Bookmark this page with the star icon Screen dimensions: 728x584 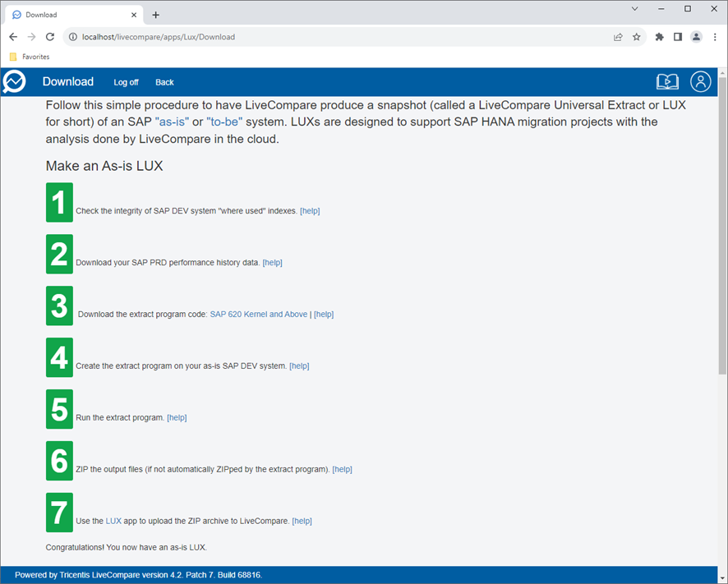(x=637, y=37)
